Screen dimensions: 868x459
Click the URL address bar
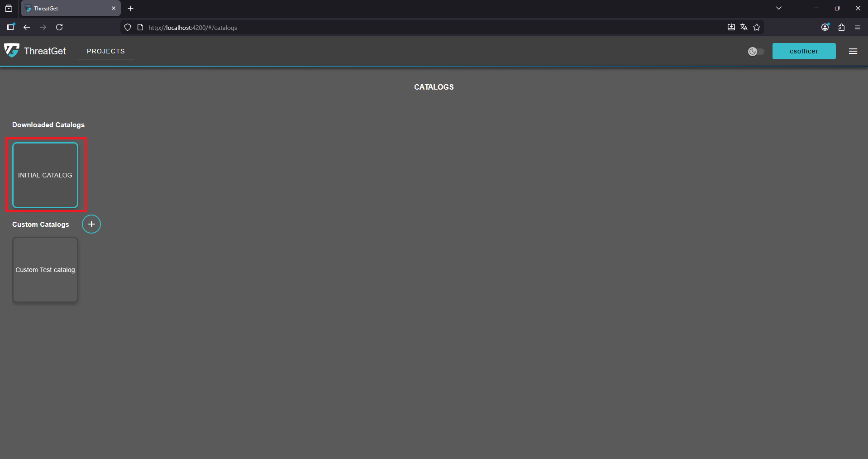coord(407,28)
